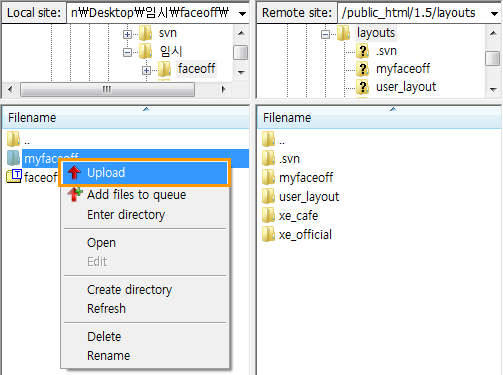Select Rename in the context menu

tap(108, 355)
